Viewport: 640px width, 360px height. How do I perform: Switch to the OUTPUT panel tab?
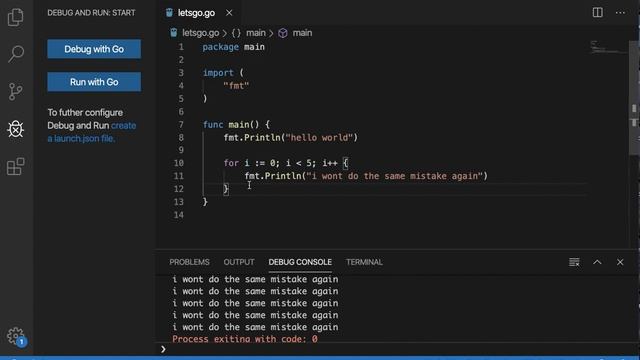[239, 262]
